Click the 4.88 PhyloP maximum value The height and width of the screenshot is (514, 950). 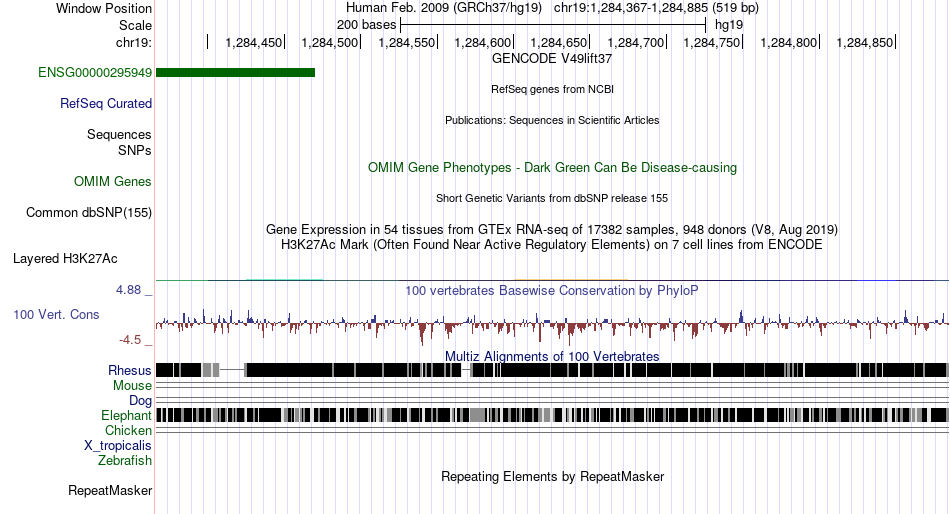point(128,290)
